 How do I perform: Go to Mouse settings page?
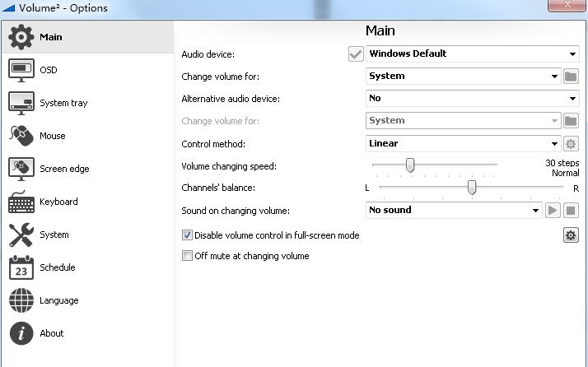53,136
